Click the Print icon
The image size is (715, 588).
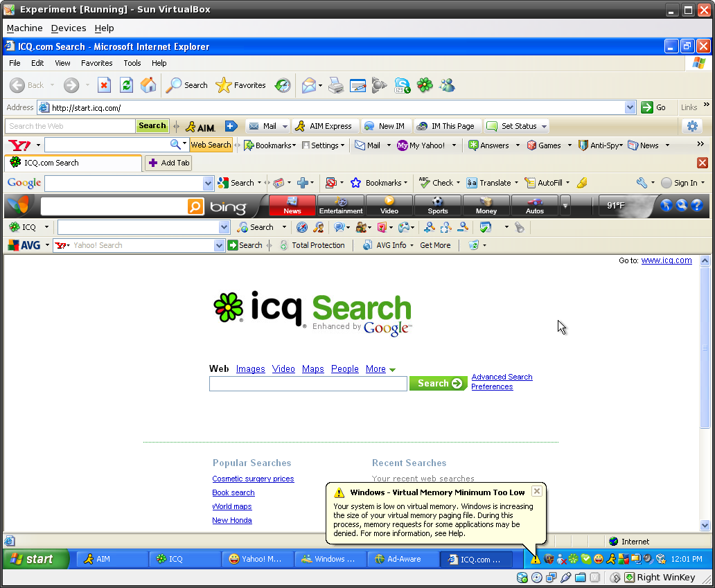click(x=336, y=85)
